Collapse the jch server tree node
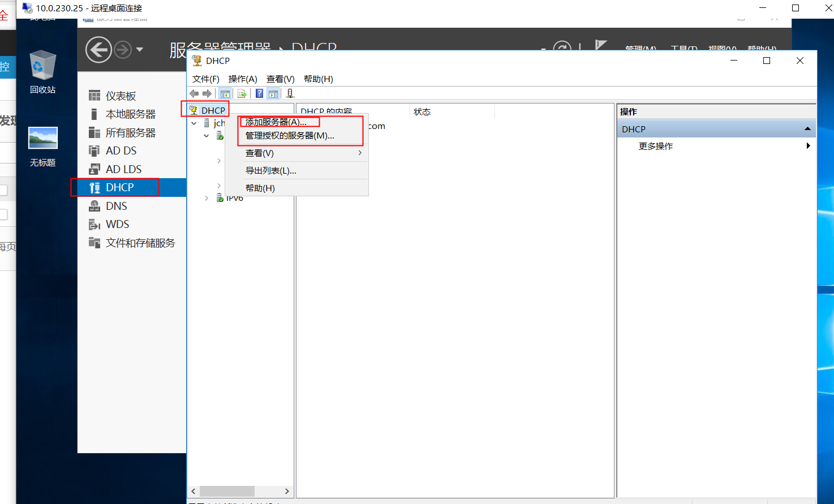The image size is (834, 504). coord(194,123)
